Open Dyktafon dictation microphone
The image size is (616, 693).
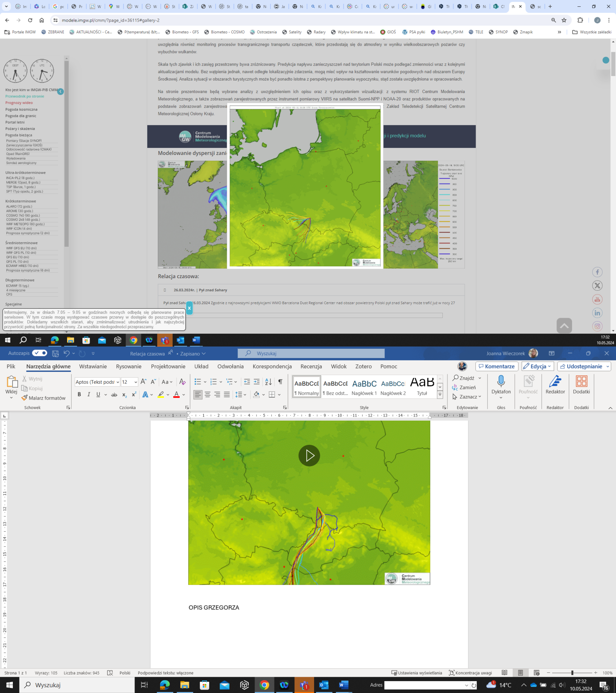pos(501,386)
